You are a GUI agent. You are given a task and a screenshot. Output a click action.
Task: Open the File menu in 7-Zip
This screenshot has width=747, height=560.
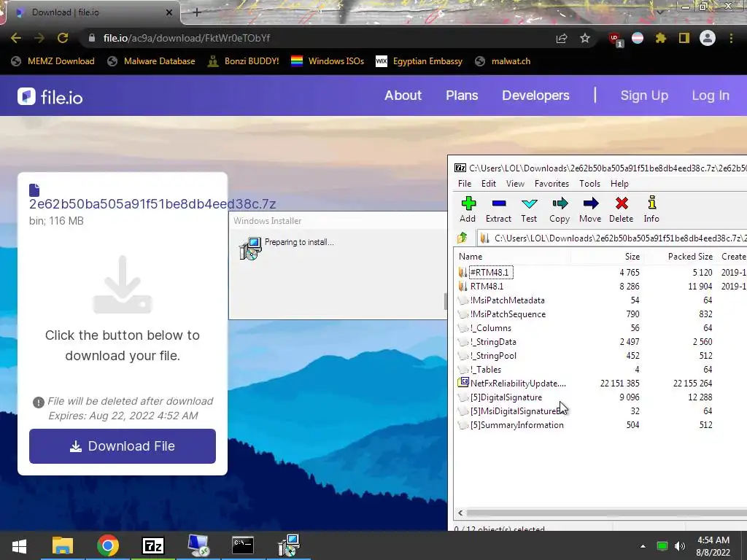(x=465, y=183)
